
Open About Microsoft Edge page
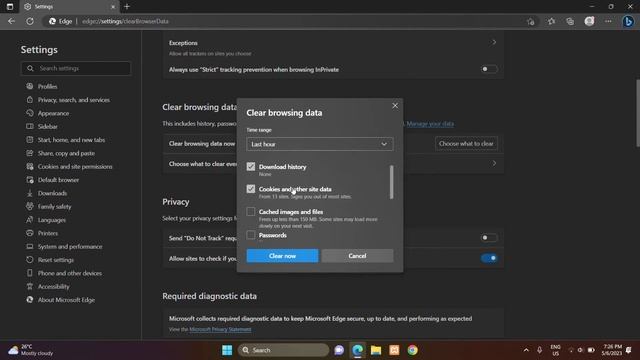pos(66,300)
